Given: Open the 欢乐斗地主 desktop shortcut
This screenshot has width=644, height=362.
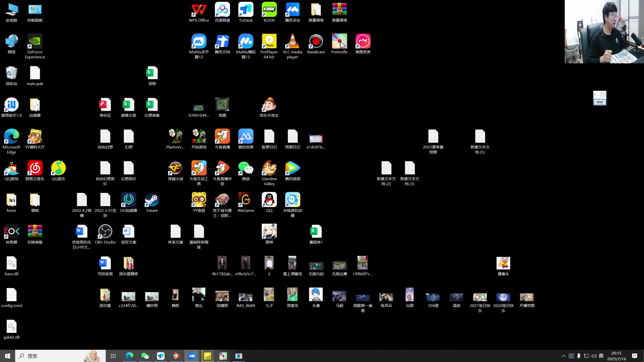Looking at the screenshot, I should (269, 108).
